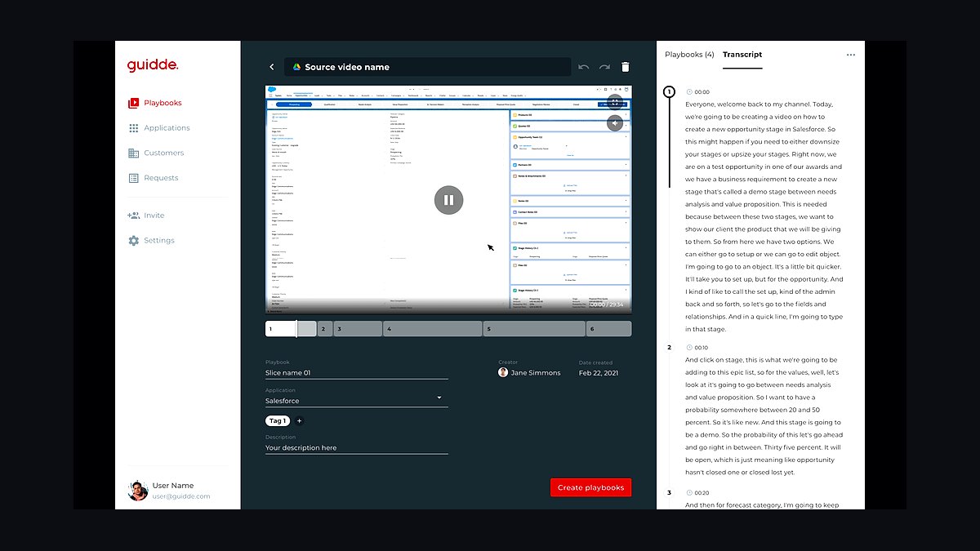Viewport: 980px width, 551px height.
Task: Click the white playhead handle in segment 1
Action: 296,329
